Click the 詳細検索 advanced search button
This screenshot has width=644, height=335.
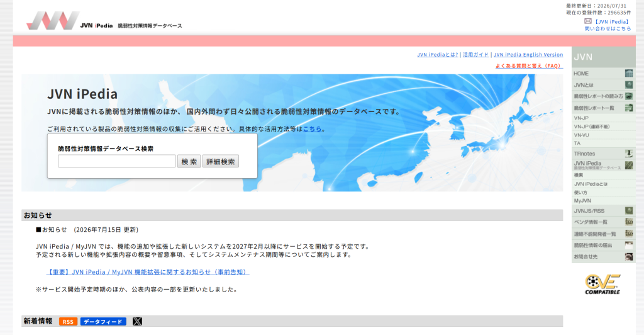(x=221, y=162)
